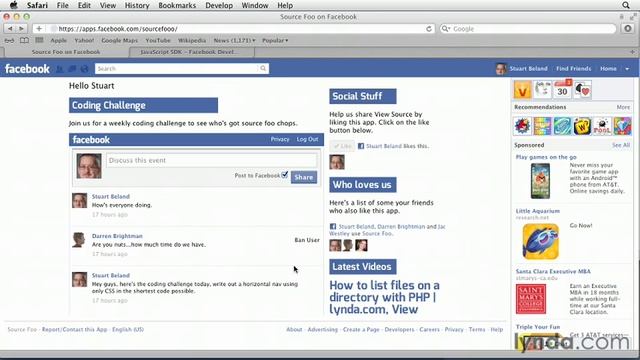The width and height of the screenshot is (640, 360).
Task: Select Source Foo on Facebook tab
Action: click(66, 52)
